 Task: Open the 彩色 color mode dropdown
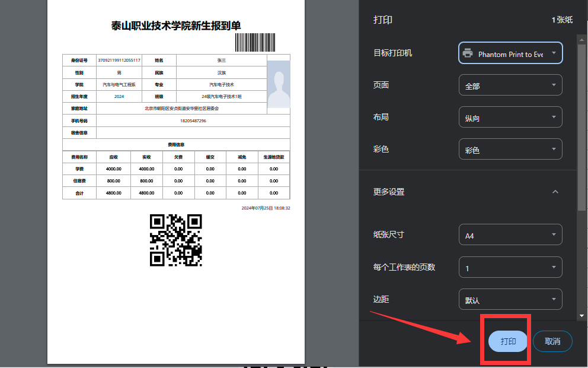[510, 149]
